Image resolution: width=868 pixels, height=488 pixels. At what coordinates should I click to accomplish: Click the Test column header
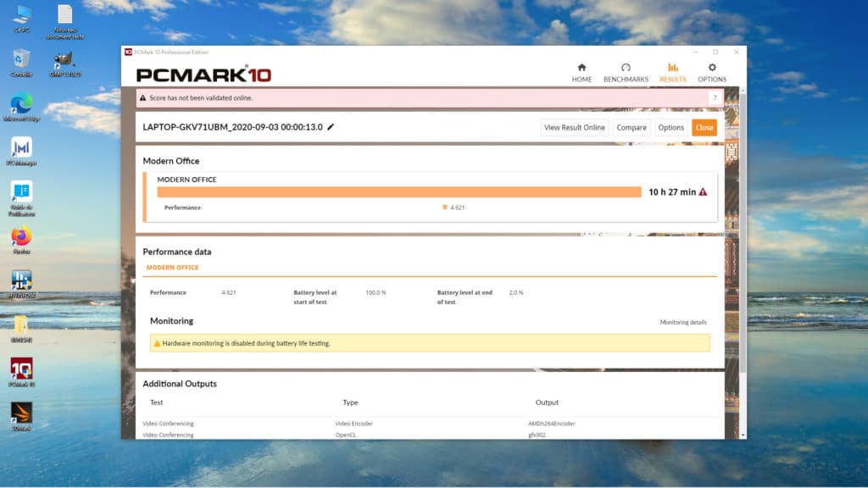click(x=156, y=402)
